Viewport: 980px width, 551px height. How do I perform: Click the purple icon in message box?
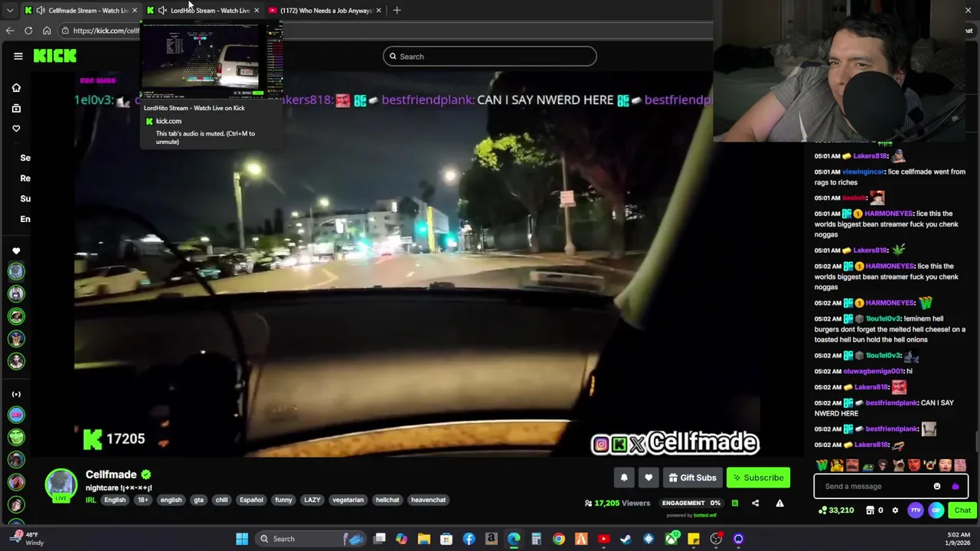(x=955, y=486)
